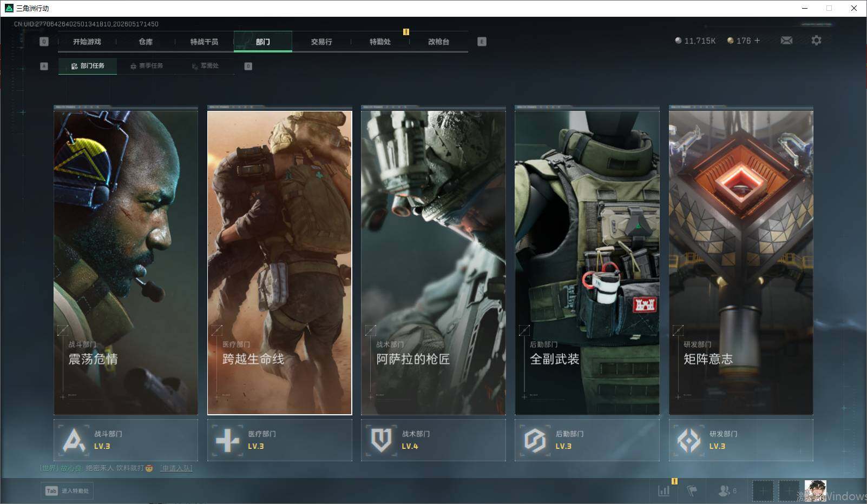
Task: Click the corner marker on 全副武装 card
Action: point(524,330)
